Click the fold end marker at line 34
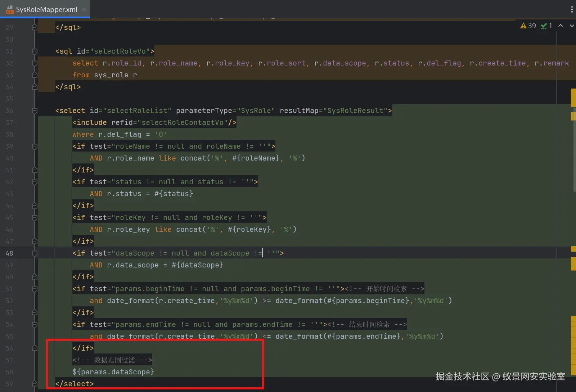 click(35, 87)
